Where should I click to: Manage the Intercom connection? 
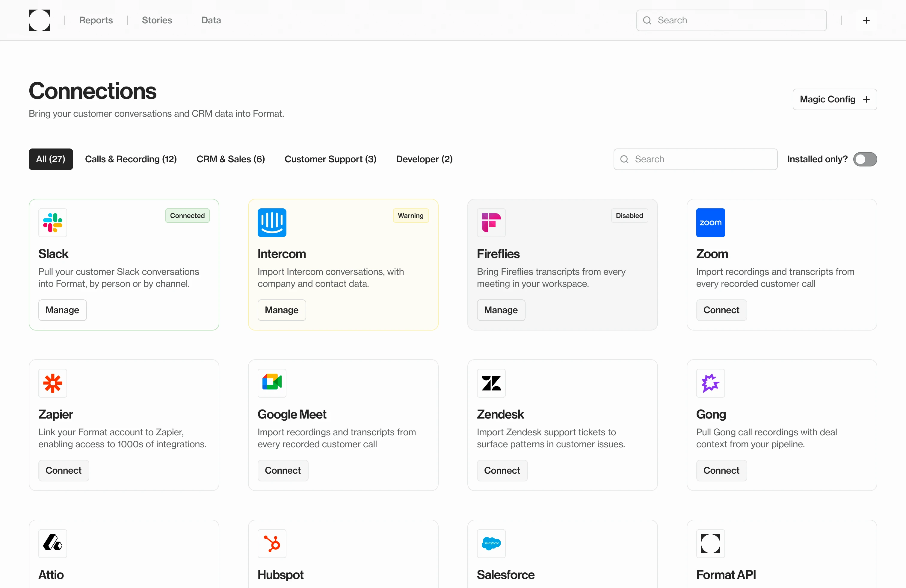point(282,310)
